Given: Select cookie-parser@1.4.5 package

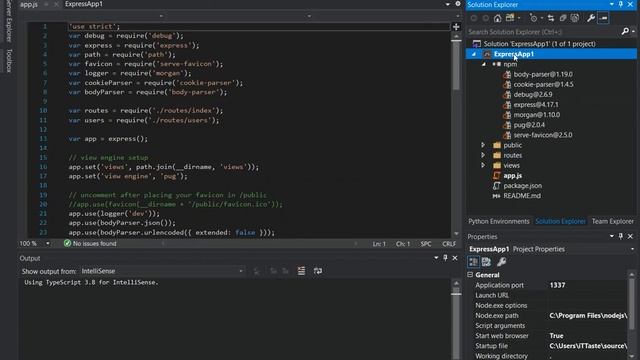Looking at the screenshot, I should pyautogui.click(x=543, y=84).
